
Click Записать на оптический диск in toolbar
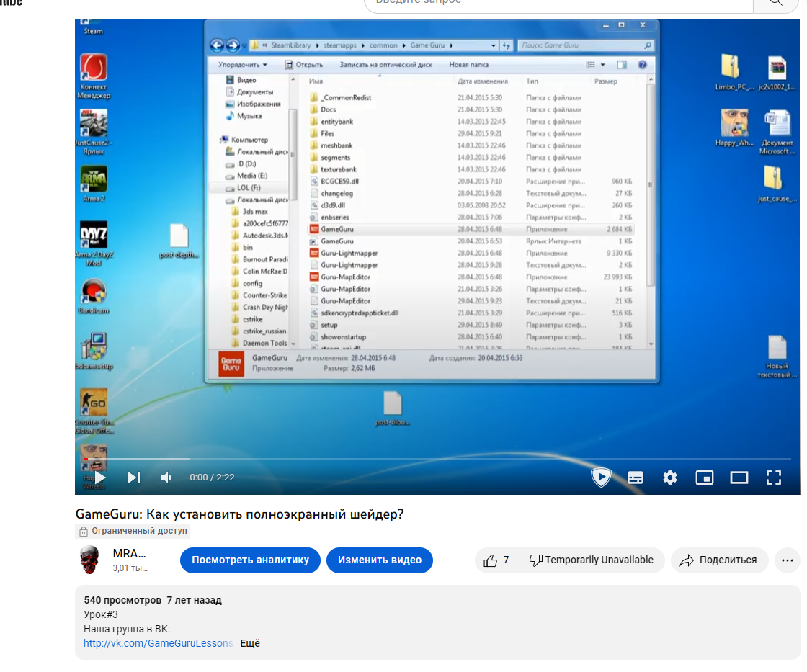(385, 65)
